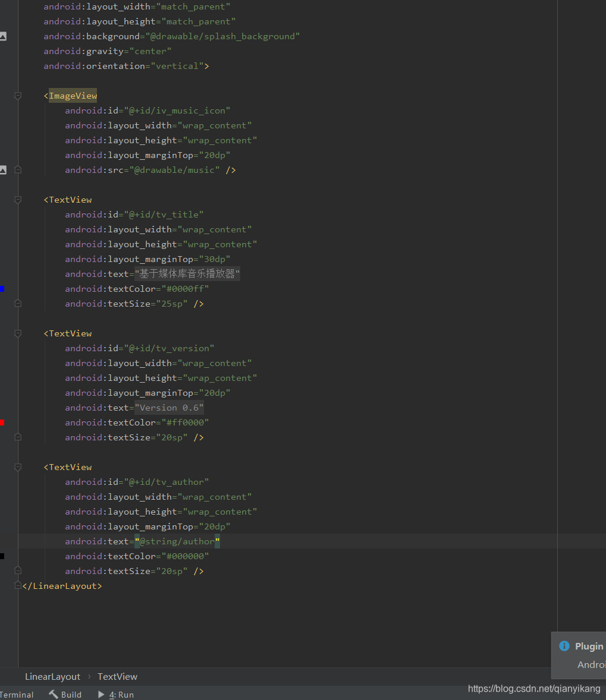
Task: Click the "#000000" textColor value
Action: (185, 556)
